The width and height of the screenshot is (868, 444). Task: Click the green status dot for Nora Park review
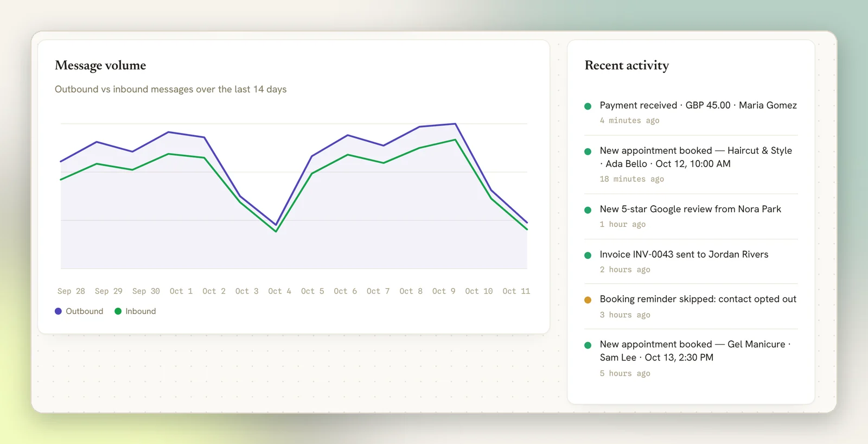pos(588,210)
